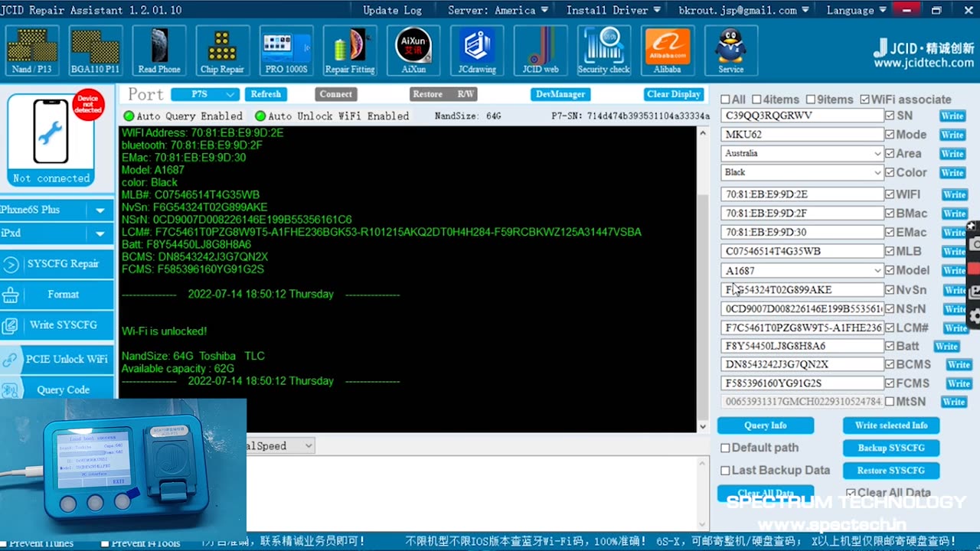Launch JCdrawing from the toolbar

477,51
